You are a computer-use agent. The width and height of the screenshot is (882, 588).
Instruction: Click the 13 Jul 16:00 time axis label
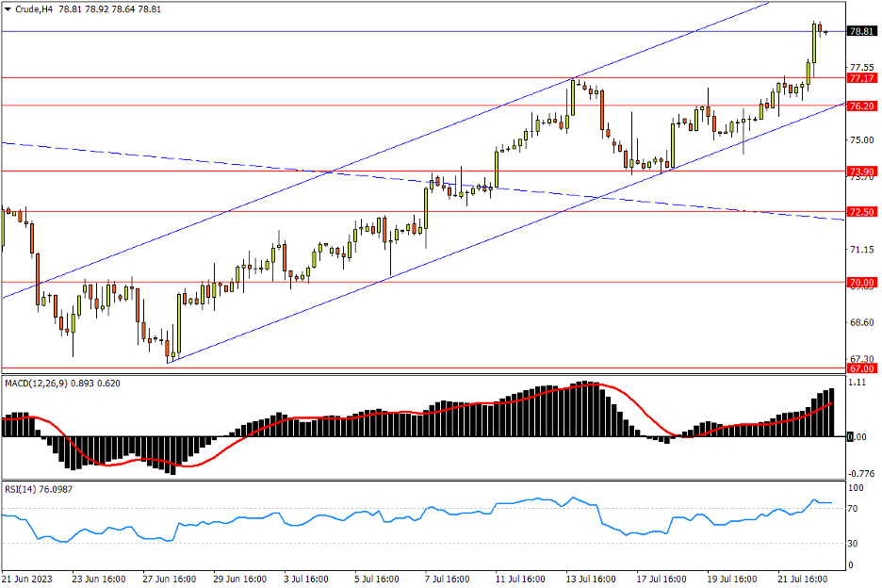(x=592, y=579)
